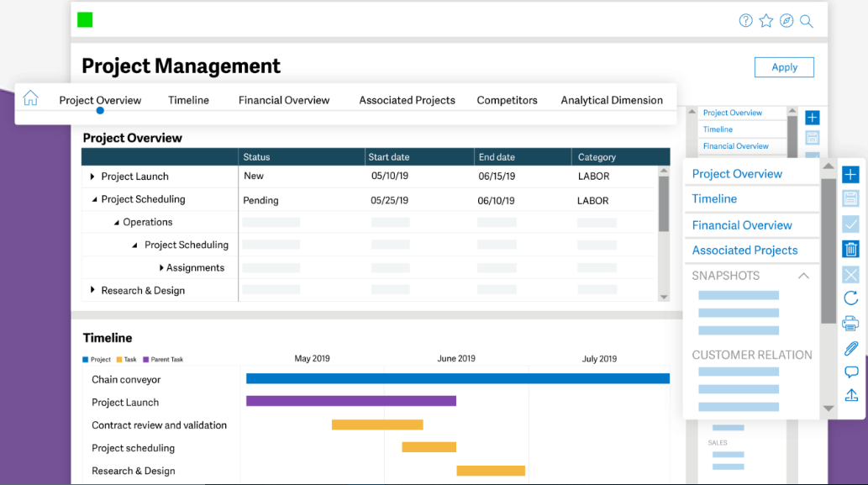Open the compass navigation icon

point(786,21)
